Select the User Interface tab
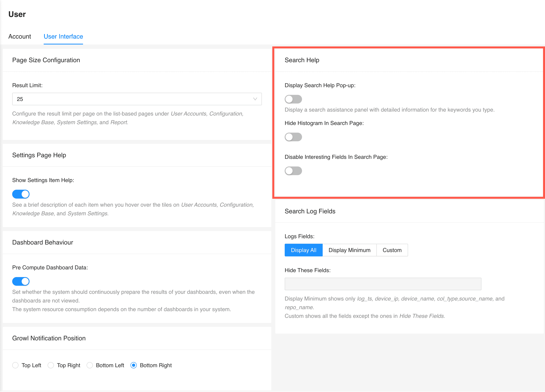Viewport: 545px width, 392px height. (x=63, y=37)
